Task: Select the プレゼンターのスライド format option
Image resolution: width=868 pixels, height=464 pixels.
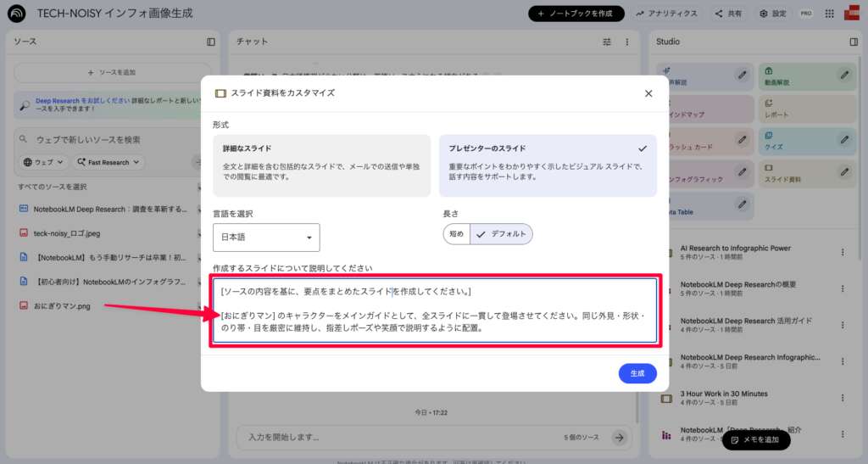Action: point(548,165)
